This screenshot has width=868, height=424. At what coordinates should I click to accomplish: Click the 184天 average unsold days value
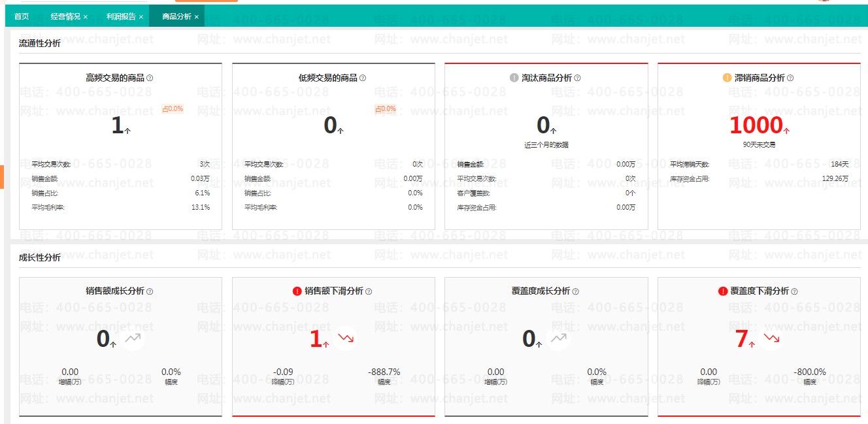(x=841, y=165)
